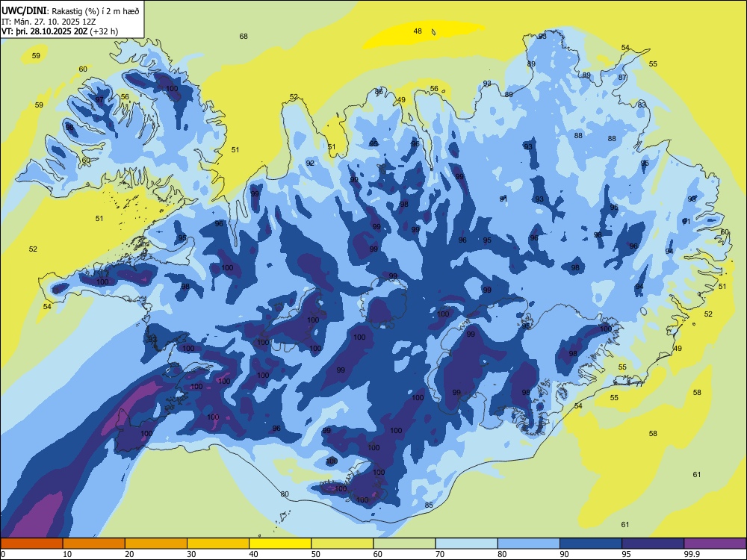Image resolution: width=747 pixels, height=560 pixels.
Task: Click the humidity value '92' on the map
Action: click(310, 163)
